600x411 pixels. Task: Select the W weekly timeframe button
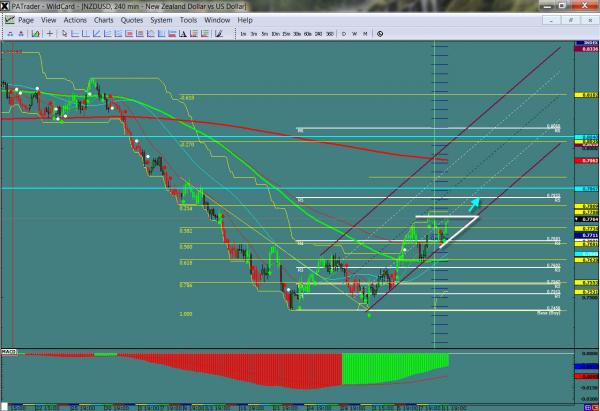tap(354, 34)
